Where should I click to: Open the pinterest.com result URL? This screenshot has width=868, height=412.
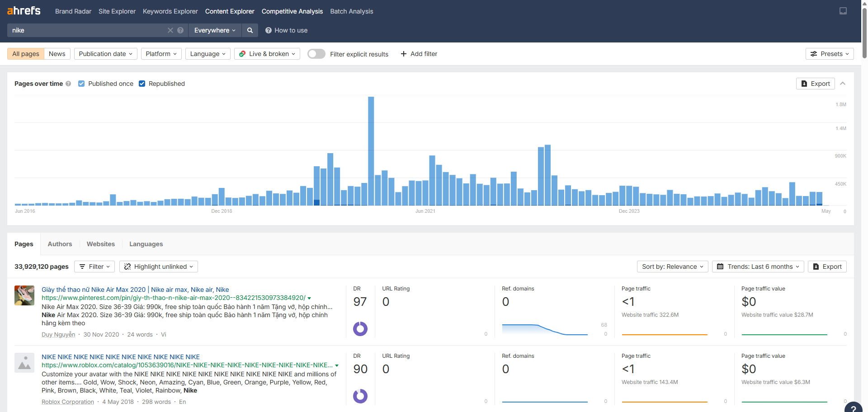(x=174, y=298)
